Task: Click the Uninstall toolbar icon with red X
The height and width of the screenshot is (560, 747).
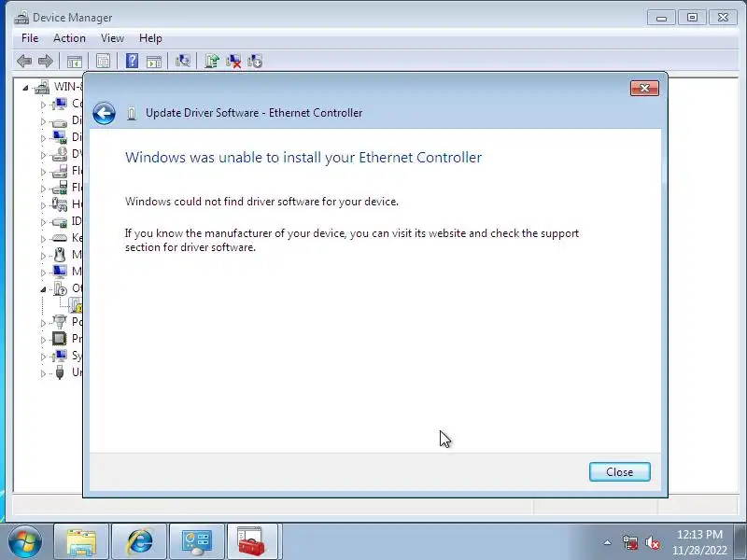Action: 233,61
